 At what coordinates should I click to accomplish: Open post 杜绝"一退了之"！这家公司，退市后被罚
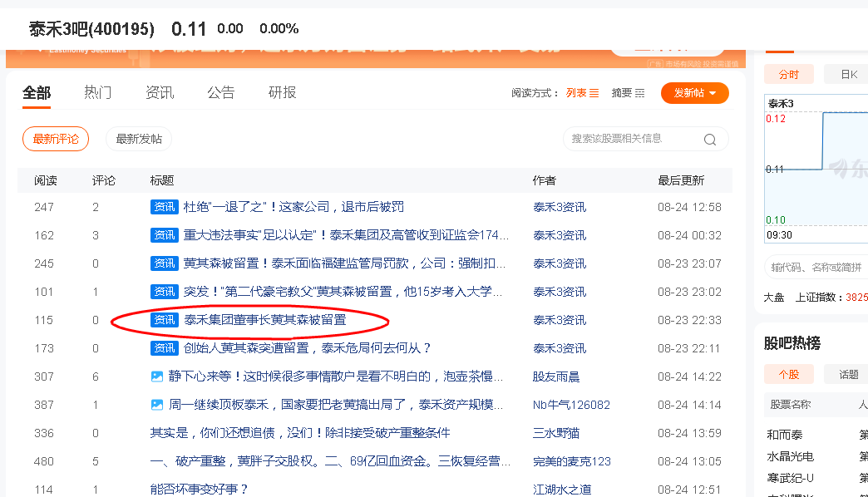[x=293, y=207]
